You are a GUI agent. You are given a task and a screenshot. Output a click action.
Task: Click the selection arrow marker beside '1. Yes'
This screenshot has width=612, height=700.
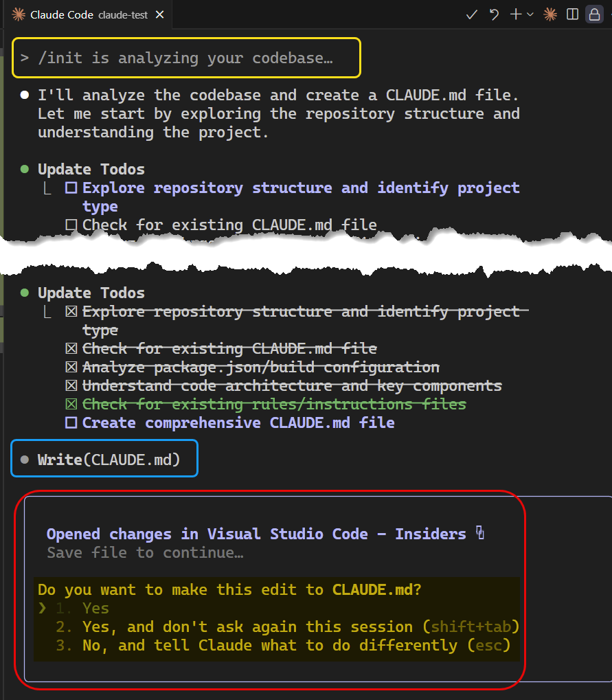43,608
